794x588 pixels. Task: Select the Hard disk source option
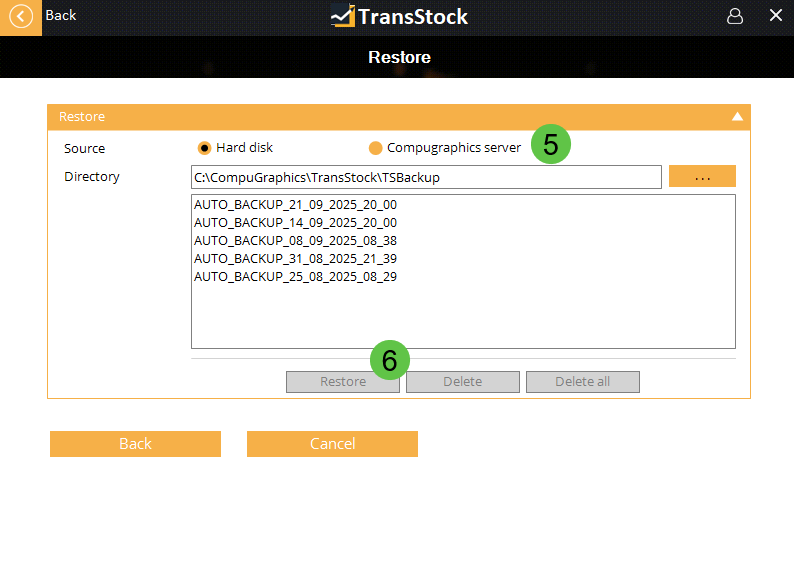point(205,148)
